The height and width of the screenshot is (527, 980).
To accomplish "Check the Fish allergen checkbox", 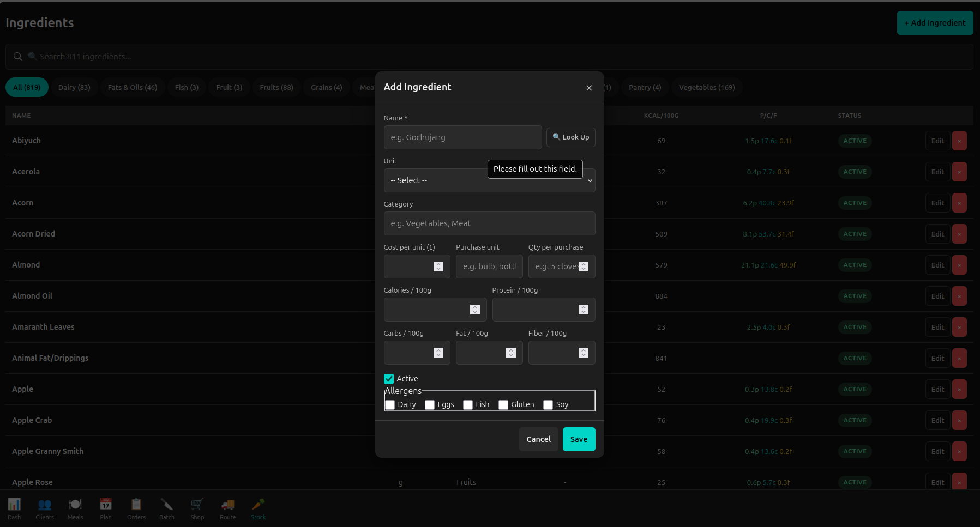I will click(468, 404).
